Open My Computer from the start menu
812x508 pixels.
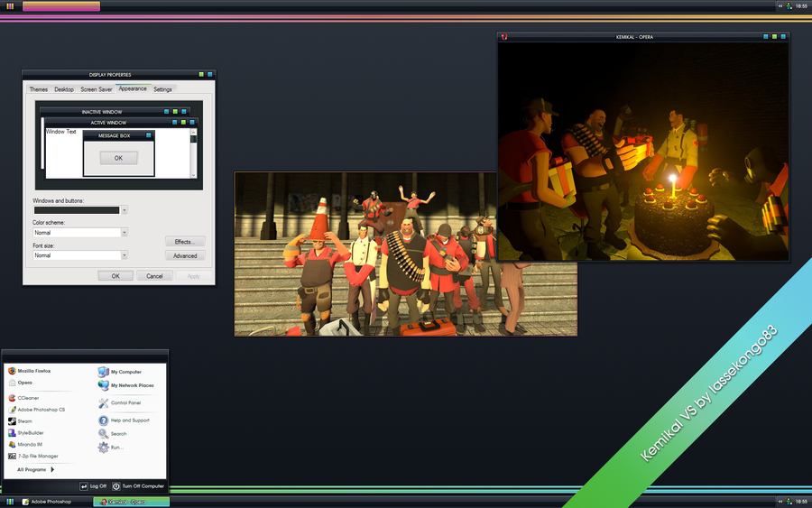point(120,372)
